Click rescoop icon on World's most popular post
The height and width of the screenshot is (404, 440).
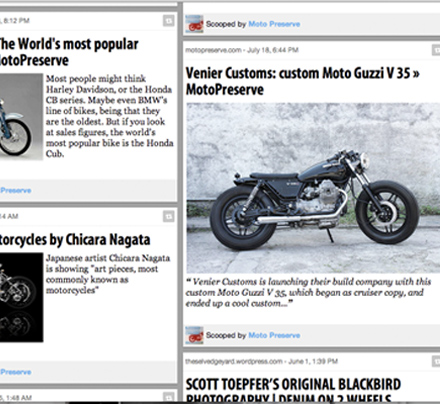click(x=169, y=21)
